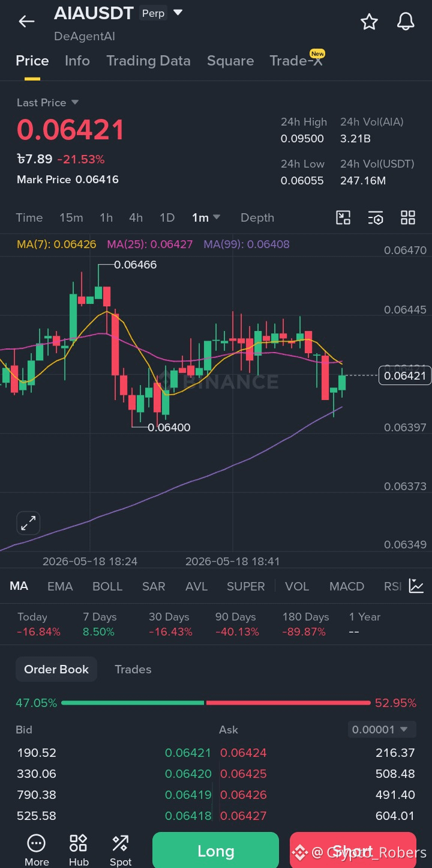Select bid price 0.06421 in order book
Viewport: 432px width, 868px height.
pos(188,753)
